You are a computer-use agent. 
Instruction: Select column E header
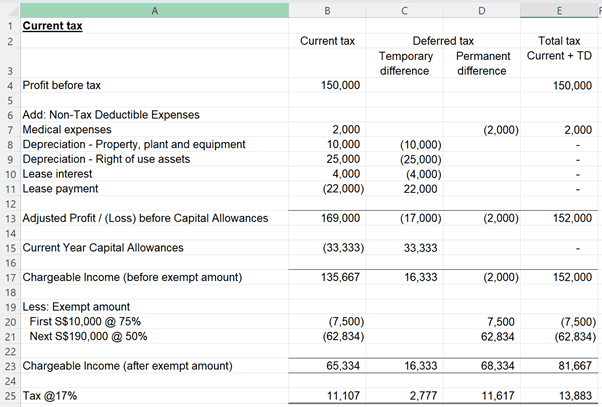559,11
